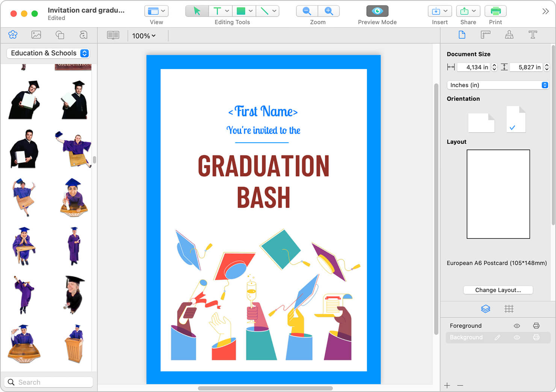Toggle Preview Mode eye button
556x392 pixels.
pos(377,11)
